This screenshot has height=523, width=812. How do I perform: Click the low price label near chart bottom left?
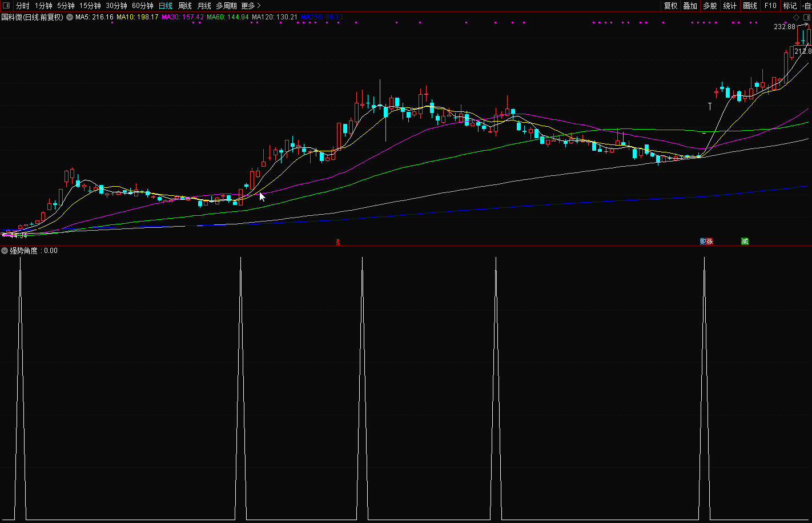(18, 235)
